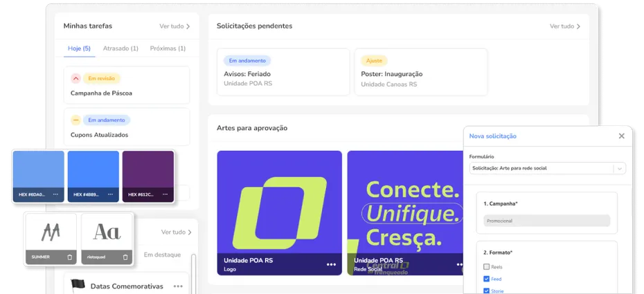Viewport: 644px width, 294px height.
Task: Delete the SUMMER font with trash icon
Action: (x=69, y=257)
